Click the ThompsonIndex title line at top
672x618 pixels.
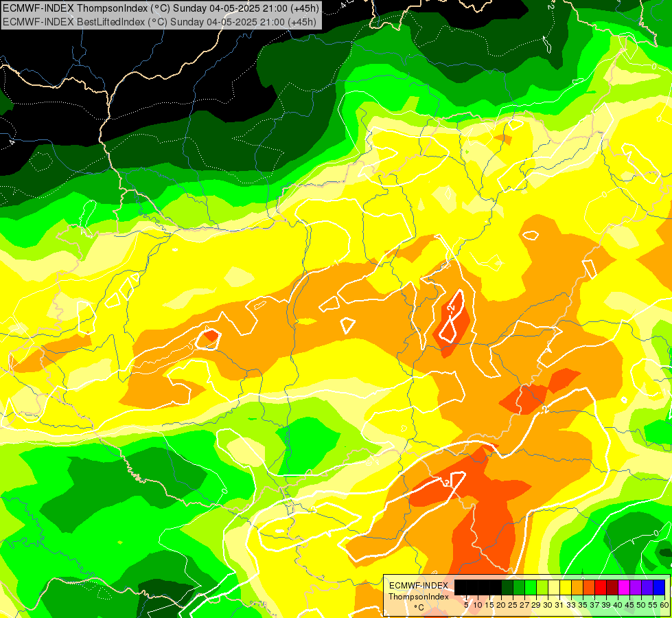[161, 8]
